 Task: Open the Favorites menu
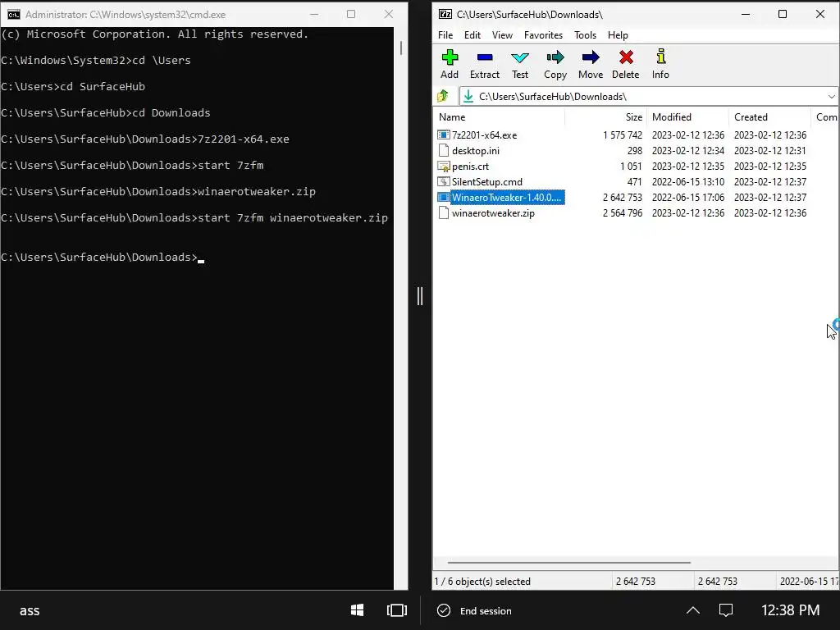tap(543, 34)
